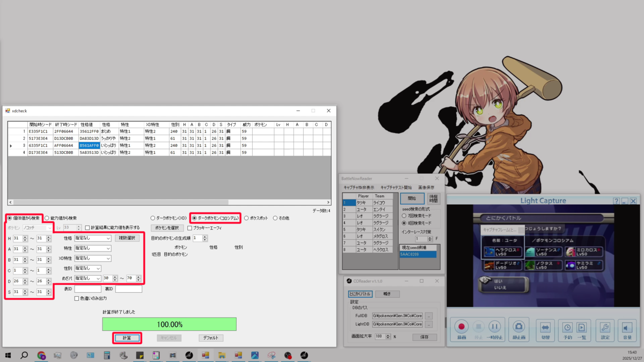
Task: Select 7回検索モード in BattleNowReader
Action: pos(416,216)
